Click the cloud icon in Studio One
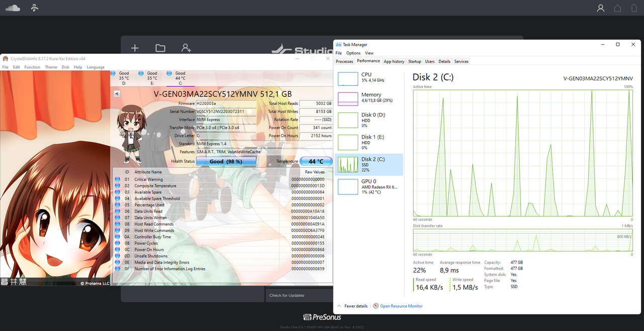 13,8
